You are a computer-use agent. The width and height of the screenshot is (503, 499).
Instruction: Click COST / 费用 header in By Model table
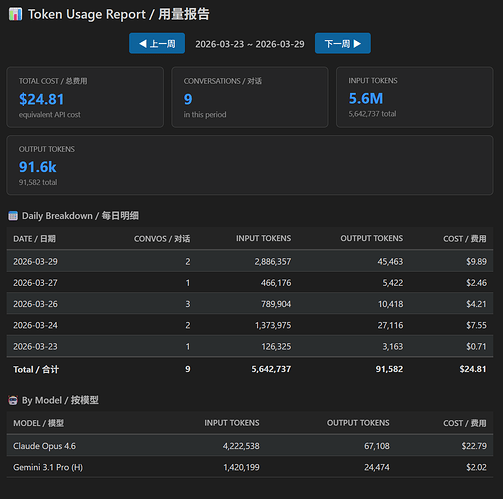click(465, 423)
